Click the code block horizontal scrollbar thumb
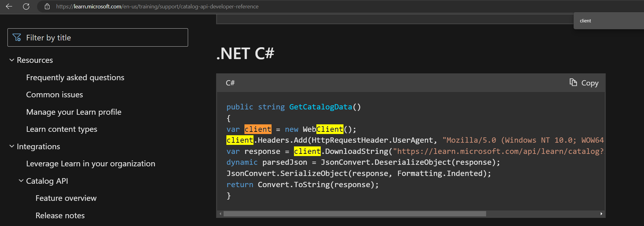 (x=355, y=214)
